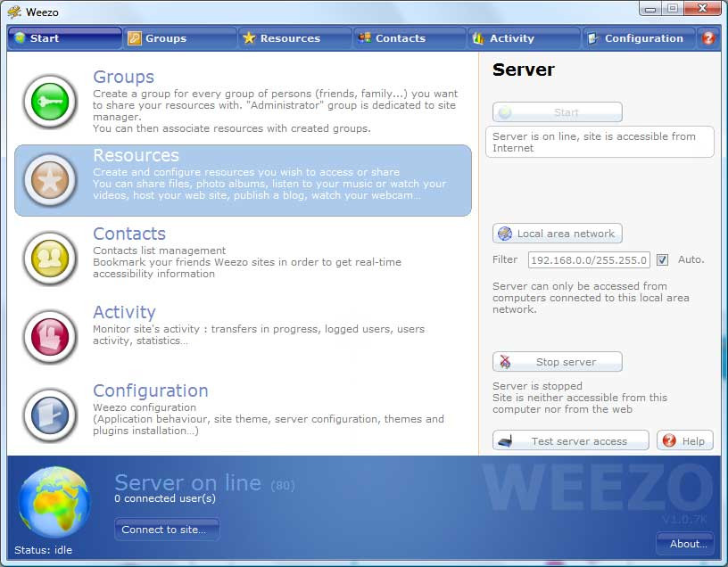The height and width of the screenshot is (567, 728).
Task: Click the "Server on line" status text
Action: [188, 483]
